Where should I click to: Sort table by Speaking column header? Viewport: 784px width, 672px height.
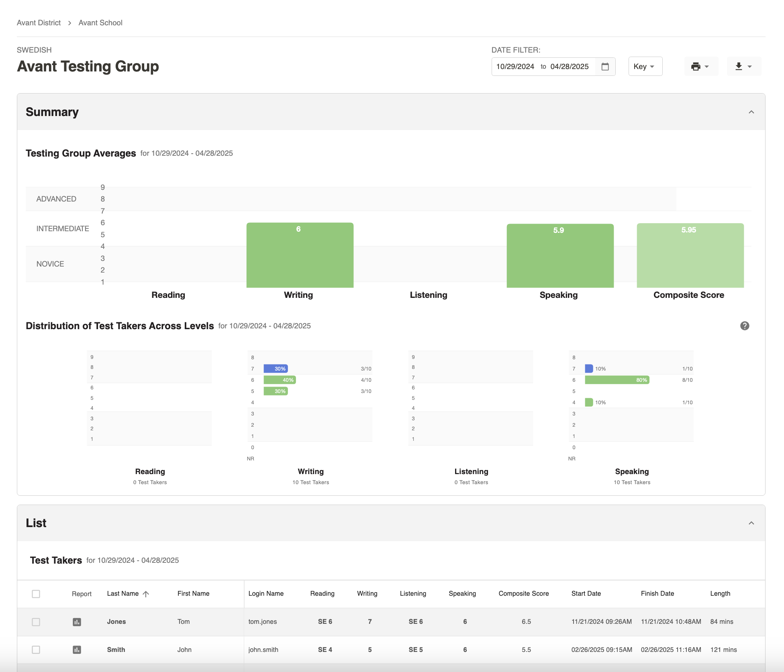click(x=462, y=594)
